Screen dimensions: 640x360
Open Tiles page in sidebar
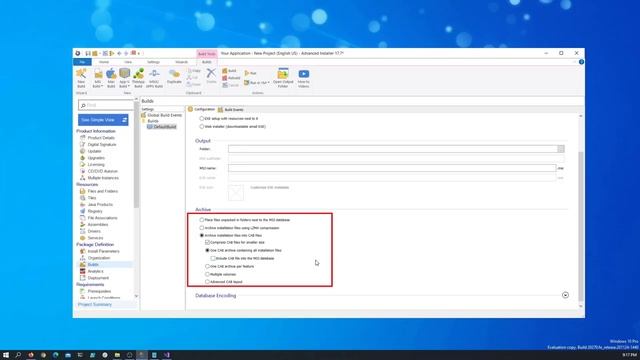coord(92,198)
